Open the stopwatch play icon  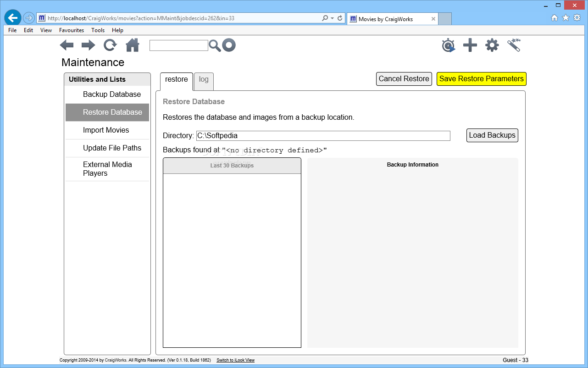449,45
